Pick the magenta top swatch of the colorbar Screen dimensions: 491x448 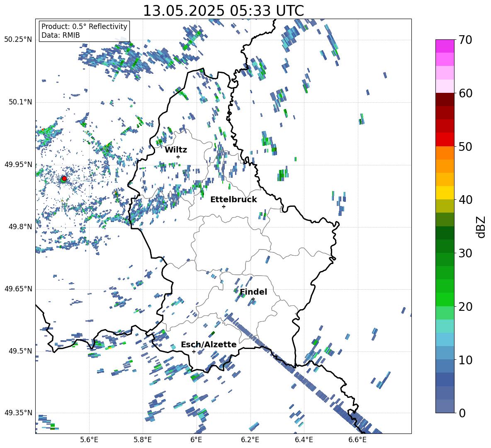(445, 46)
